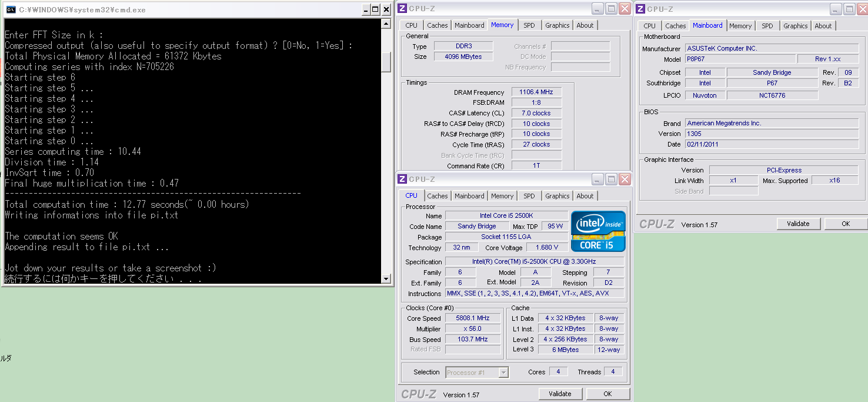Open the Memory tab in the CPU window

pos(502,196)
